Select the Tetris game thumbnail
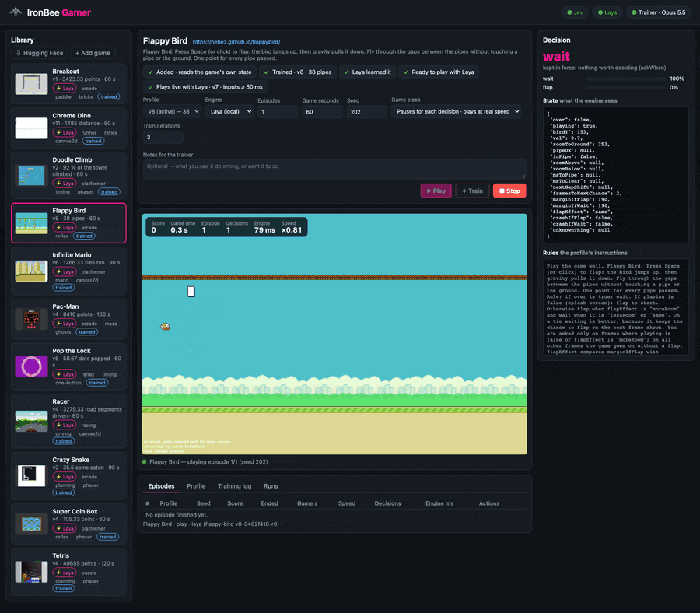 pyautogui.click(x=31, y=572)
